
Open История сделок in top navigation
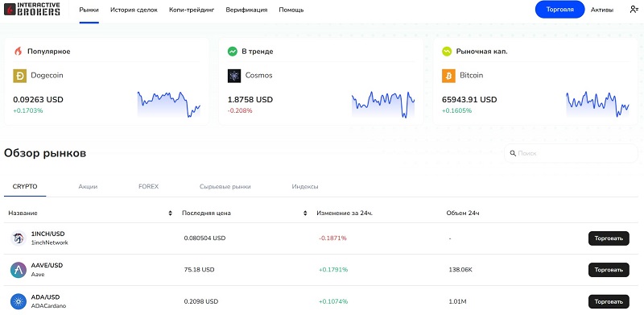[x=134, y=10]
